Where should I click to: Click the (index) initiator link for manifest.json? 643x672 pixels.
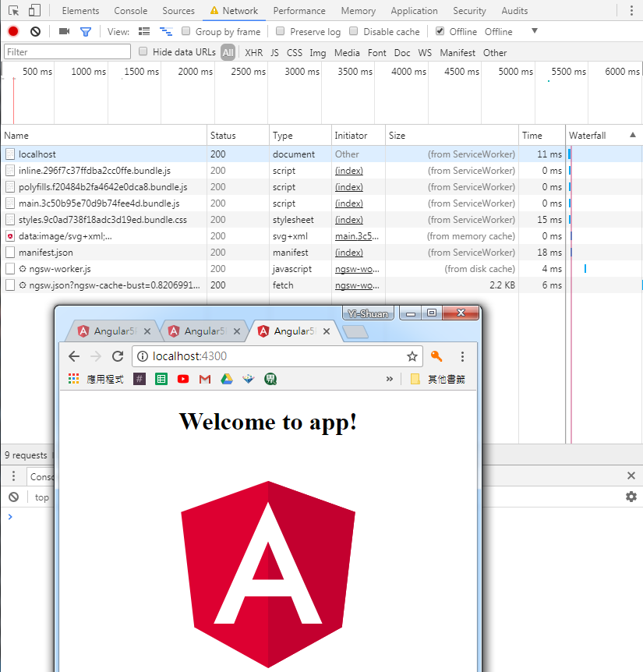click(349, 253)
